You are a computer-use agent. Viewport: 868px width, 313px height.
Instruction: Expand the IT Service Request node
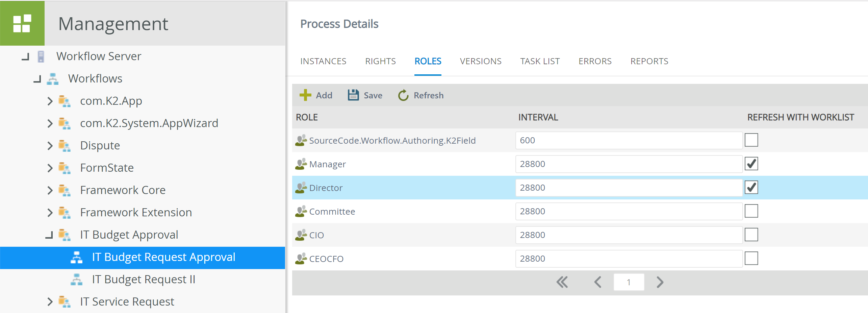50,302
